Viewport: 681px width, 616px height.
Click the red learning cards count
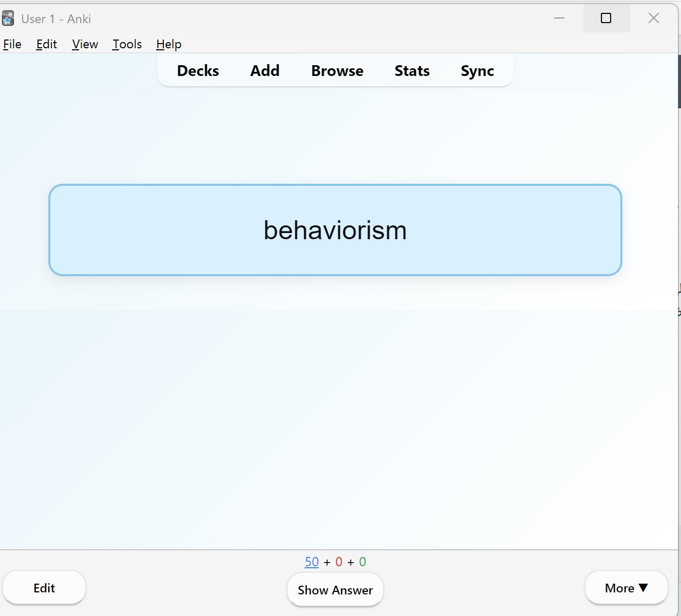pos(338,562)
